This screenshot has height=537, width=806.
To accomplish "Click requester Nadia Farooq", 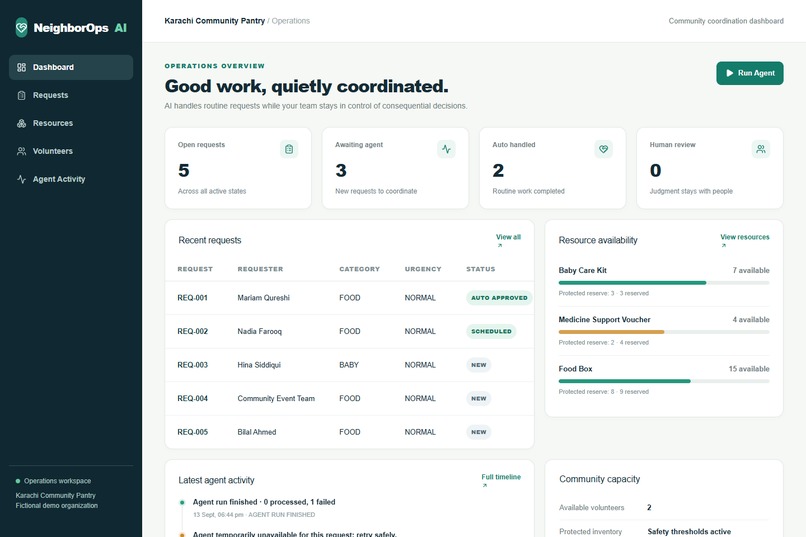I will point(260,331).
